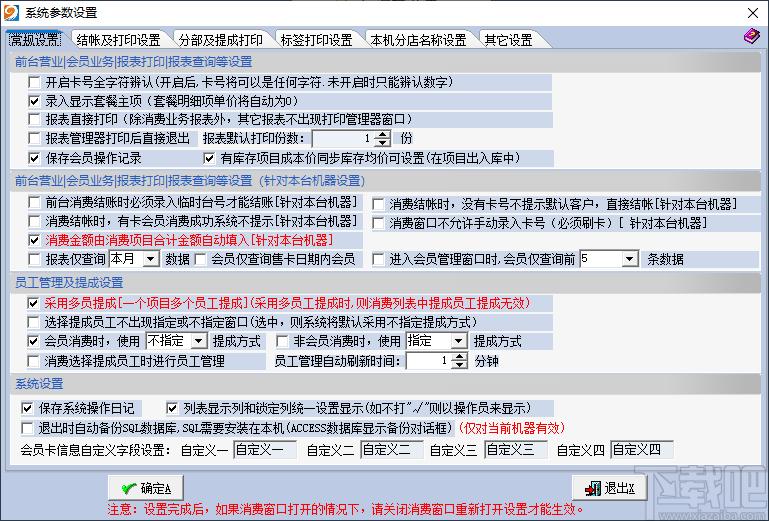
Task: Open the 本月 report query dropdown
Action: tap(149, 259)
